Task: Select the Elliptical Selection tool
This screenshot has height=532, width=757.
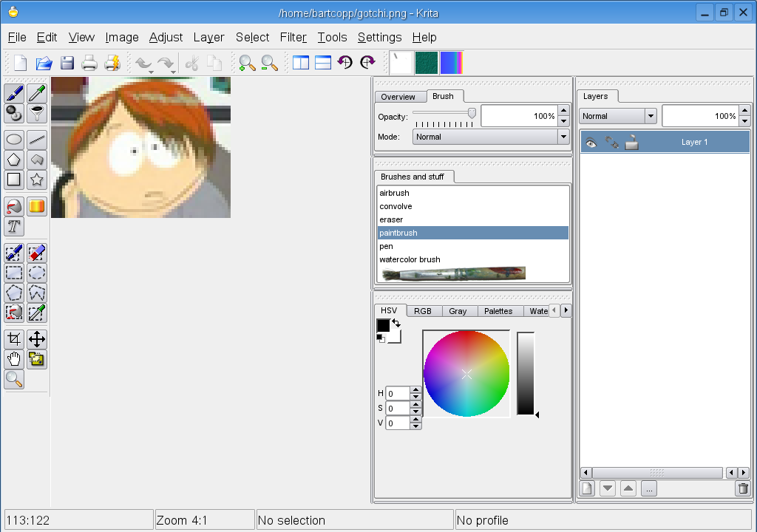Action: click(x=37, y=273)
